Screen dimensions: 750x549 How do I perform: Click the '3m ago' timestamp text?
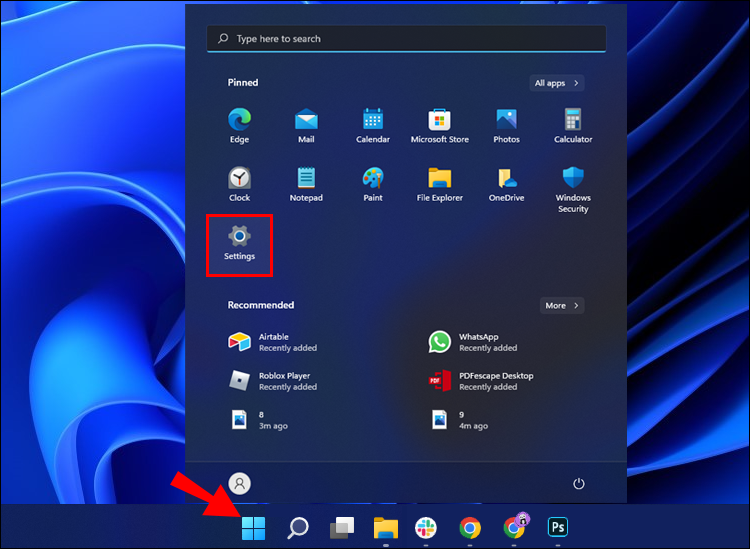(273, 426)
